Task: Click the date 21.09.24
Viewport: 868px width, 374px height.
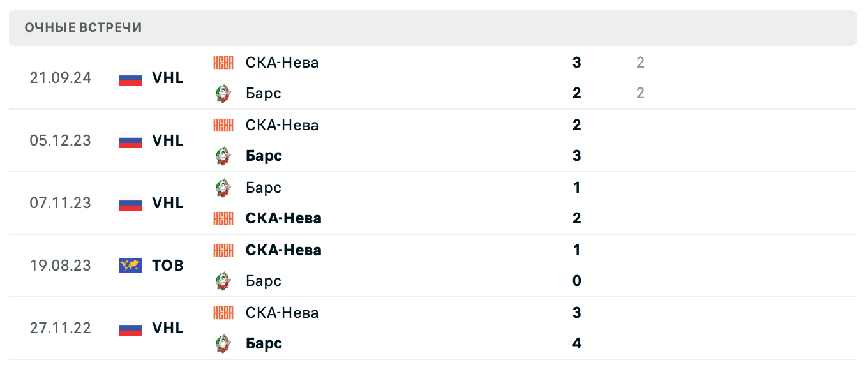Action: pyautogui.click(x=61, y=78)
